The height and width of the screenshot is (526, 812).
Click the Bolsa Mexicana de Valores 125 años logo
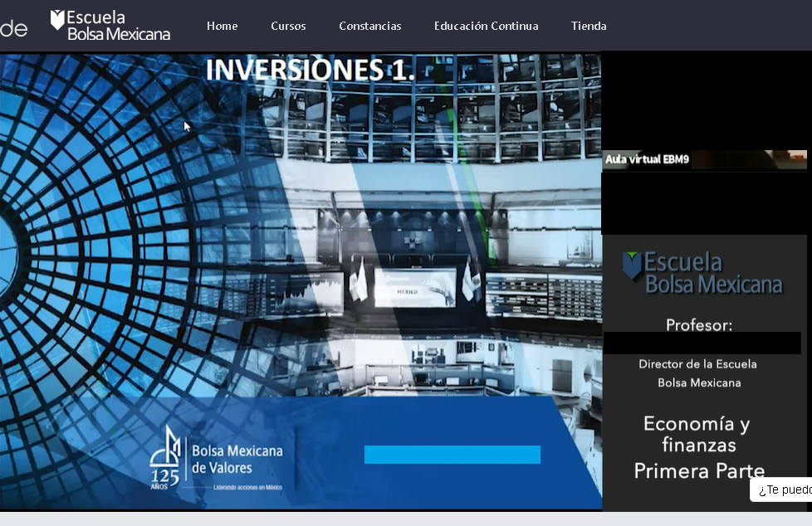(217, 458)
